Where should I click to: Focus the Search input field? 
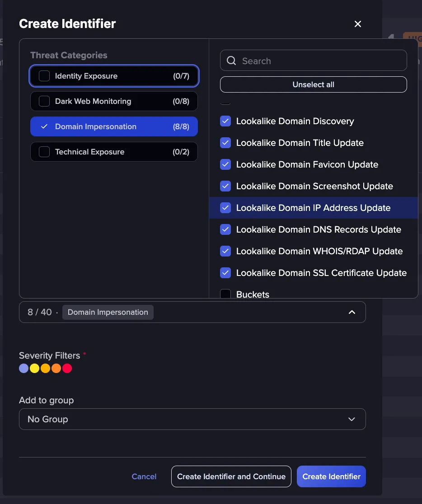(313, 61)
